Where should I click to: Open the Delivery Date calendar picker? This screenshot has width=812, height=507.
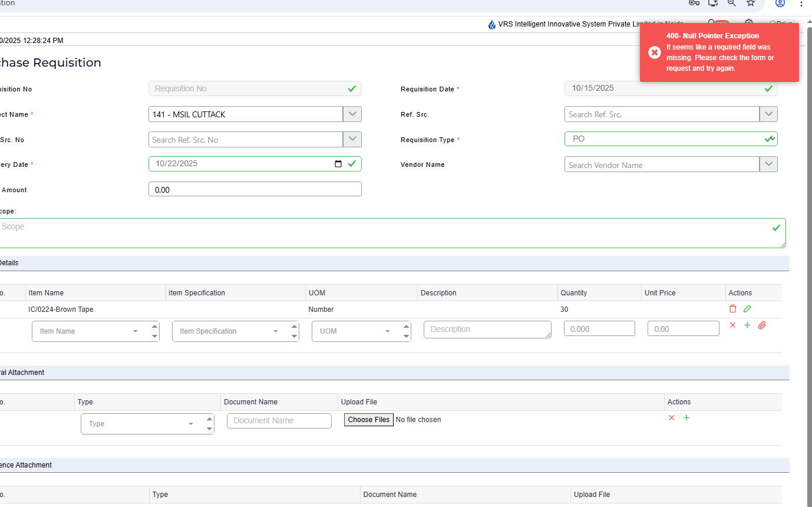pos(338,164)
